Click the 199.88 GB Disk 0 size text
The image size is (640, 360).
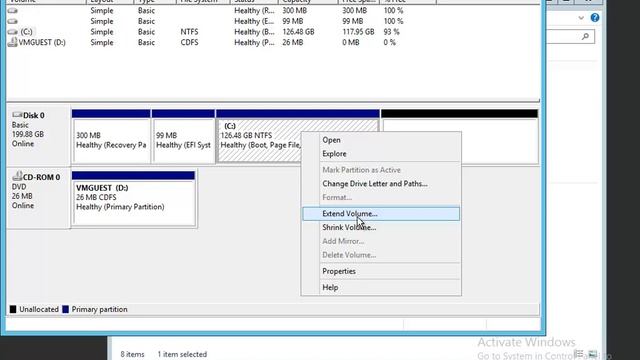[x=28, y=134]
